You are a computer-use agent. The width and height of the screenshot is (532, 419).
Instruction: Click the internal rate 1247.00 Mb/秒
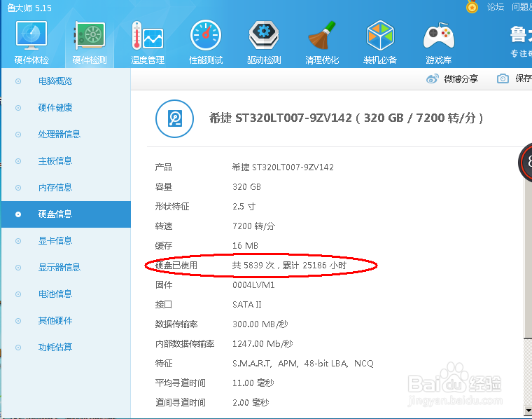pyautogui.click(x=262, y=344)
